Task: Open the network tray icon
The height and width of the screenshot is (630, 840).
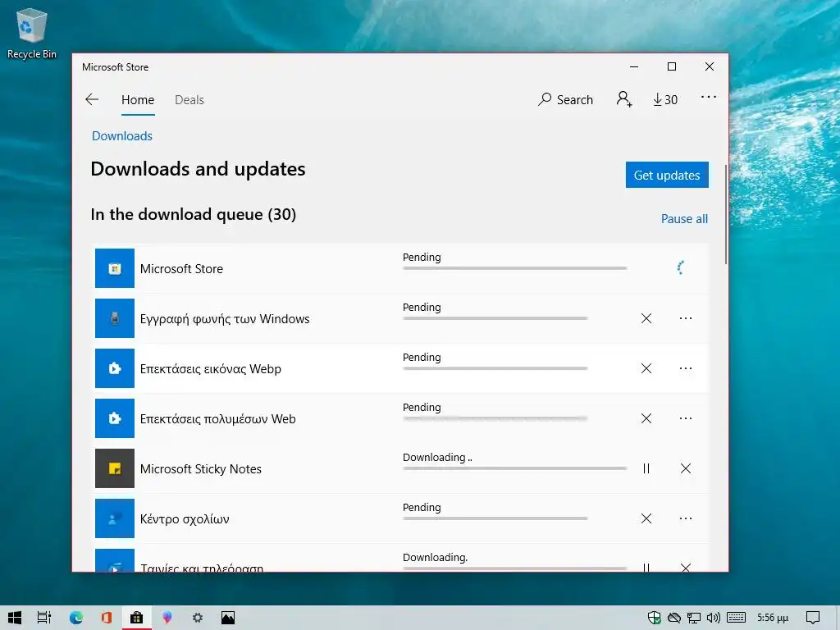Action: pos(694,618)
